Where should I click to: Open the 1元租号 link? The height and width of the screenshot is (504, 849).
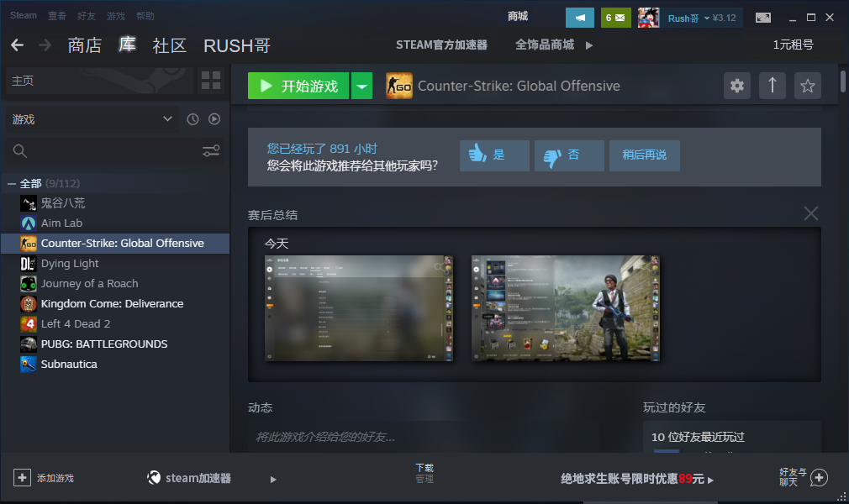[x=794, y=45]
